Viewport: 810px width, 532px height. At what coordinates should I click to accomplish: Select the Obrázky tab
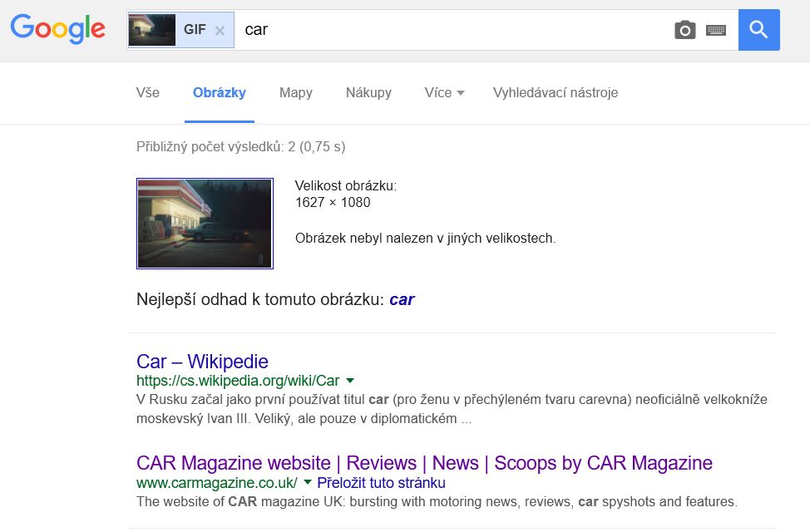click(x=219, y=92)
